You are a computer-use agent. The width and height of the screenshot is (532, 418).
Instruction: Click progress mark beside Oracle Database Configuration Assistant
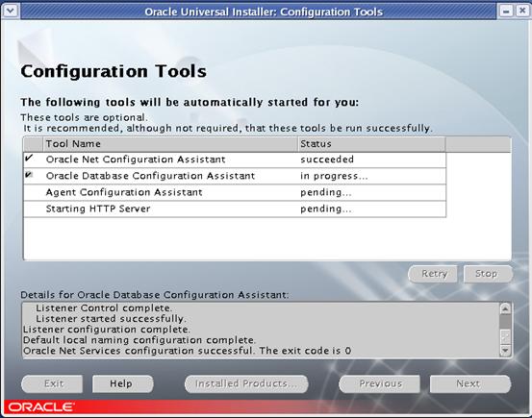point(29,175)
